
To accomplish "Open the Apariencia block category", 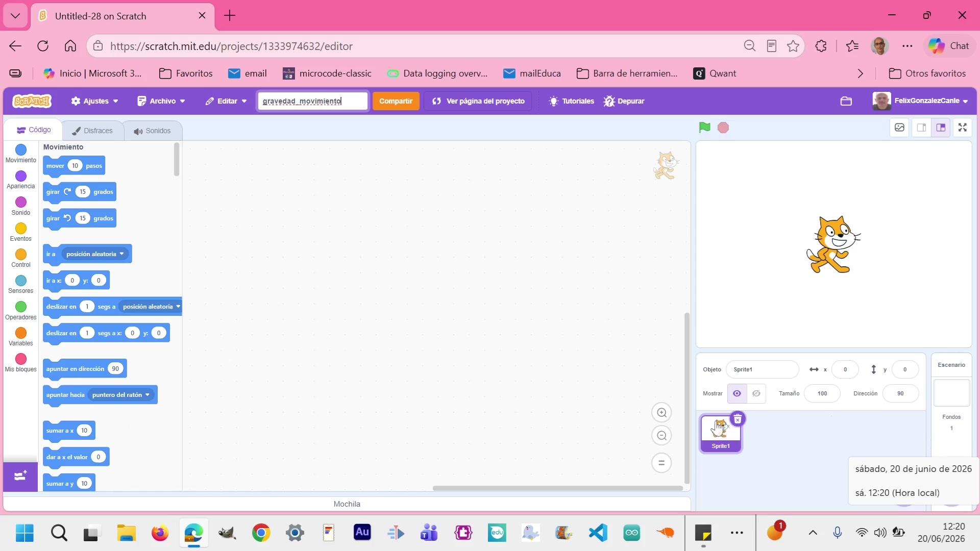I will (21, 180).
